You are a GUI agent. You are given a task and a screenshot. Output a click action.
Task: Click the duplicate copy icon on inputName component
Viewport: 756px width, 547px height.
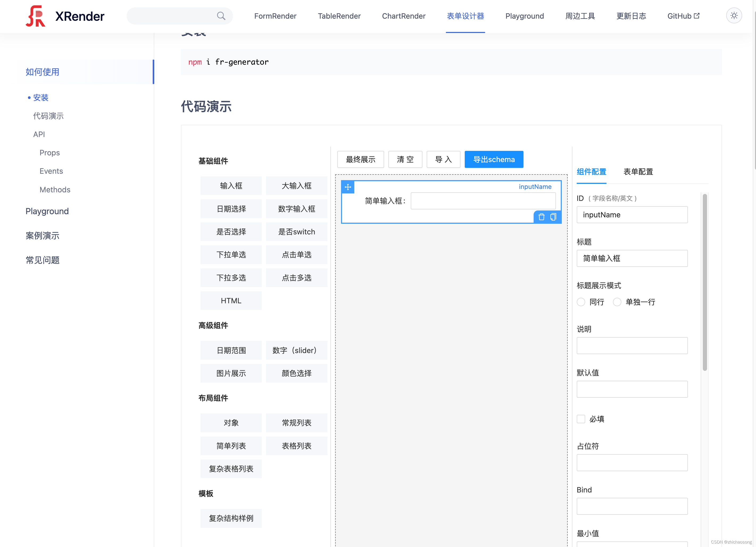click(553, 217)
